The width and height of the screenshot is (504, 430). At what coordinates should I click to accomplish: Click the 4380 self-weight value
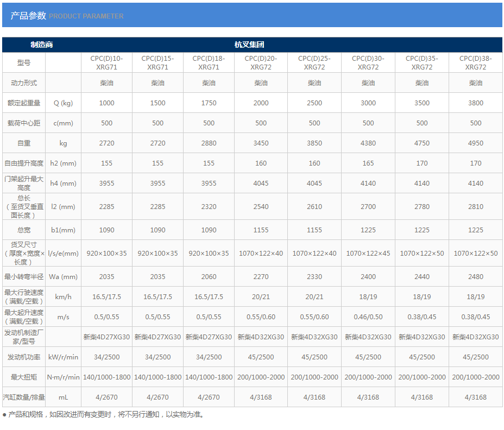[368, 143]
